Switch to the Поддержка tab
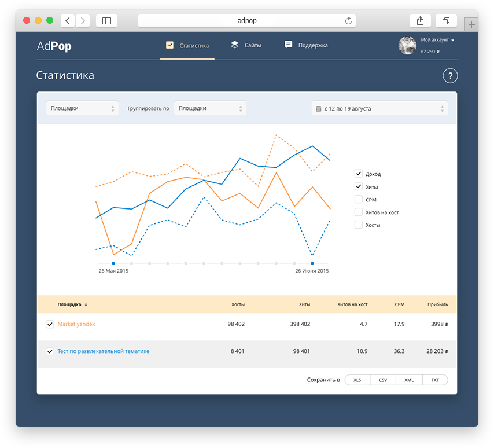Image resolution: width=494 pixels, height=448 pixels. tap(306, 45)
